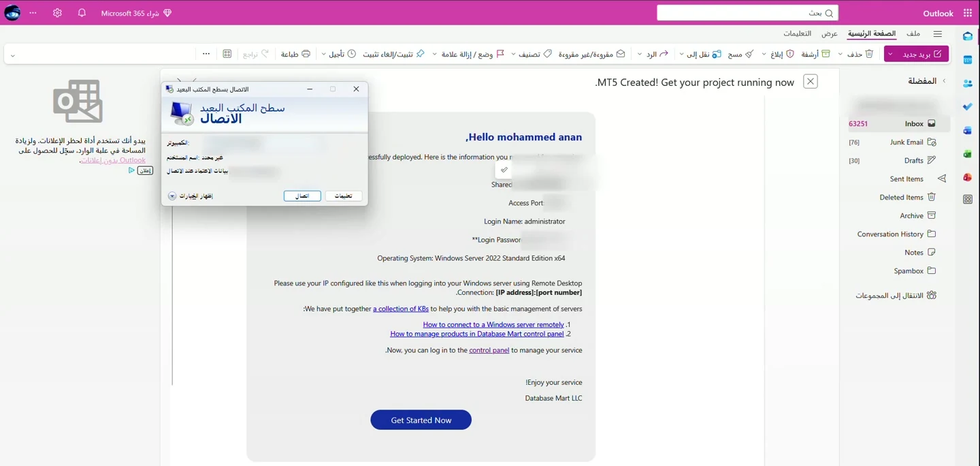Image resolution: width=980 pixels, height=466 pixels.
Task: Launch Excel from the app rail
Action: 968,154
